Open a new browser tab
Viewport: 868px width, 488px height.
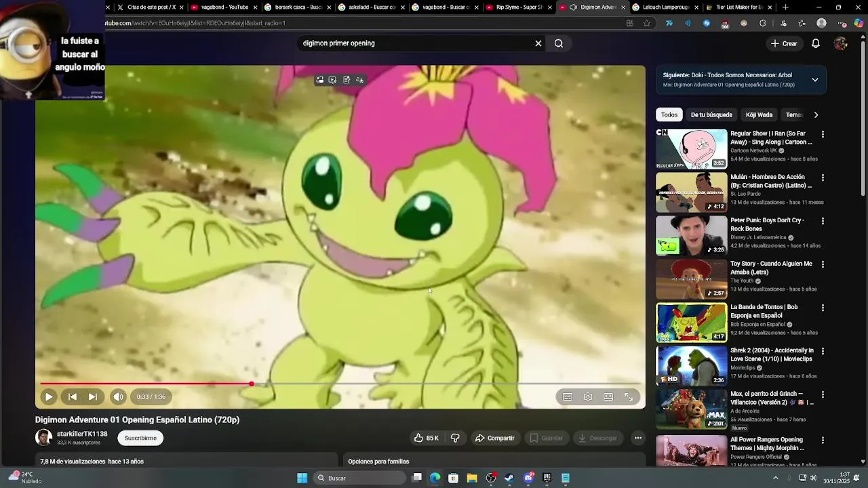(x=785, y=7)
